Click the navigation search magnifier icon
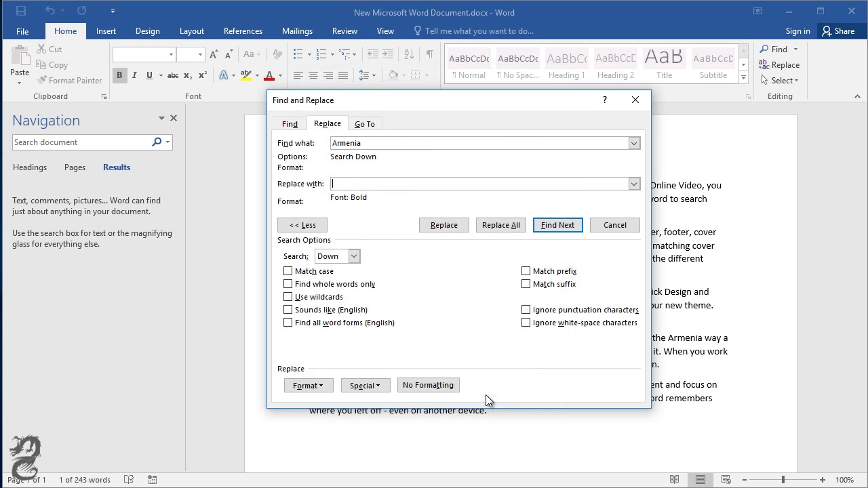The height and width of the screenshot is (488, 868). (157, 142)
